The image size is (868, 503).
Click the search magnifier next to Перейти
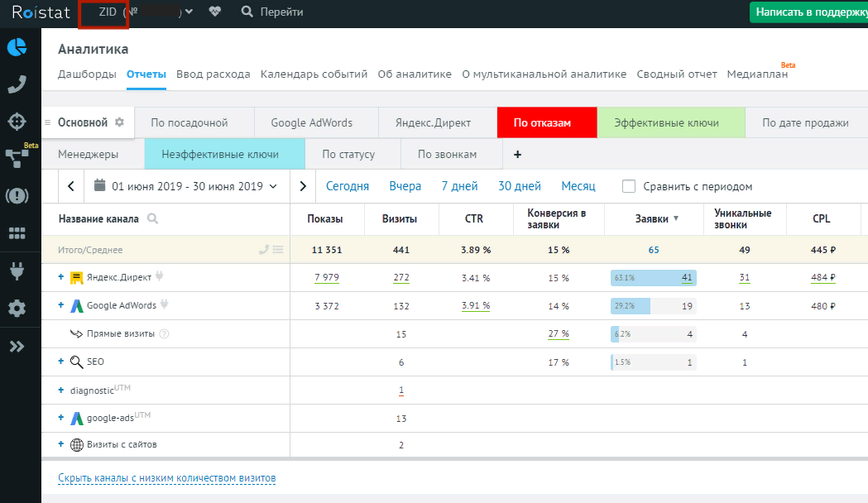coord(247,12)
